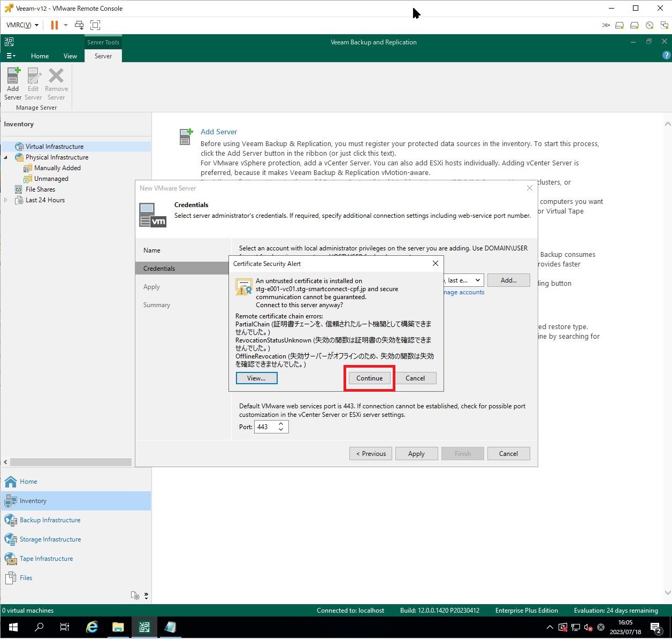Switch to Home ribbon tab

[40, 56]
